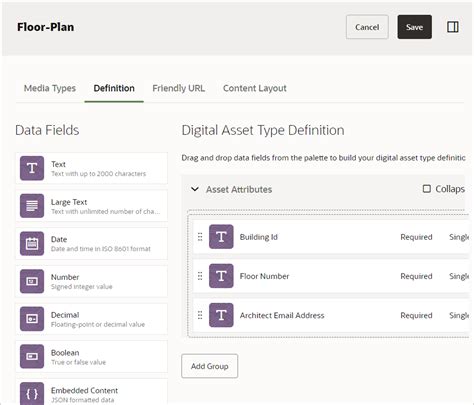
Task: Pick the Date field calendar icon
Action: click(x=32, y=244)
